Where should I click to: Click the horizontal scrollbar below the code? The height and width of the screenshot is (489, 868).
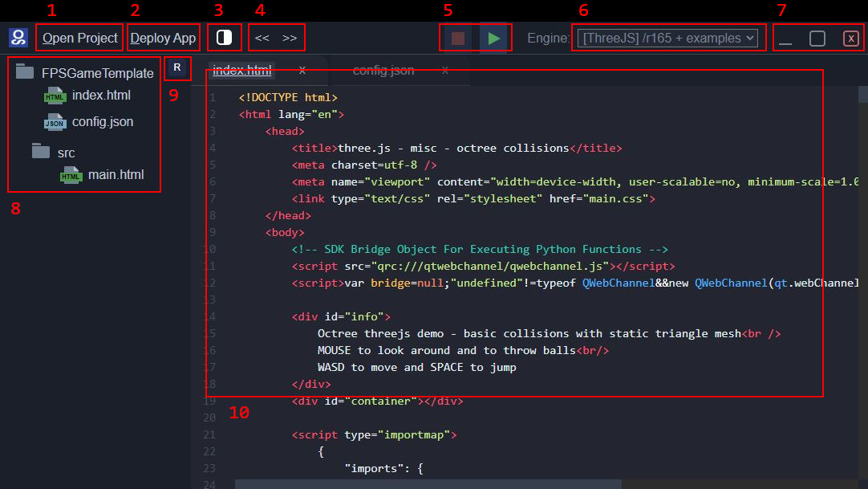[428, 484]
